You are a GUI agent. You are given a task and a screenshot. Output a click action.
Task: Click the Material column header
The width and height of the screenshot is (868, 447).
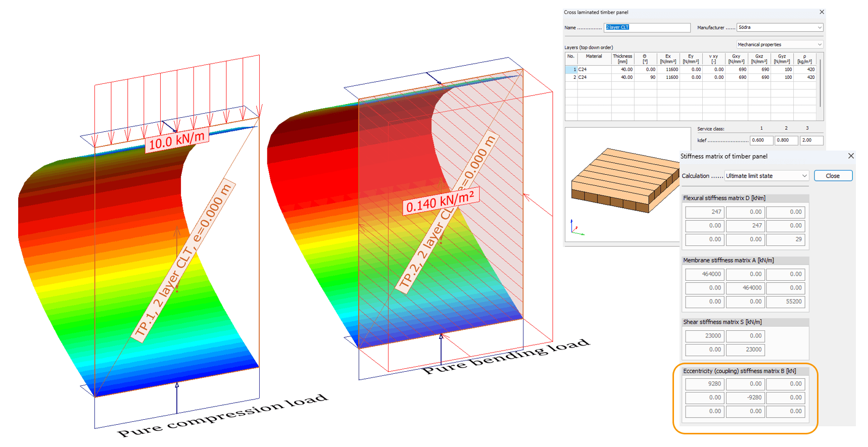(594, 59)
